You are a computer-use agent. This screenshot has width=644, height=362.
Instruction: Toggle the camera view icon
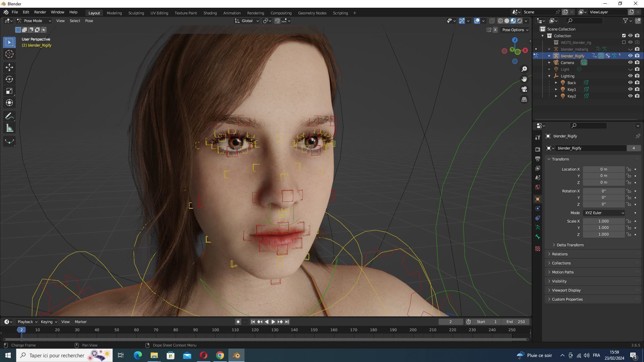click(524, 89)
